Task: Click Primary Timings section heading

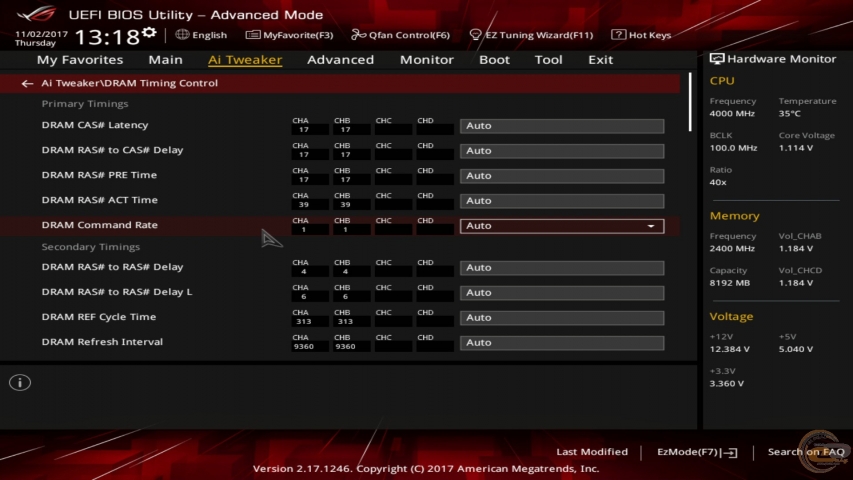Action: 85,103
